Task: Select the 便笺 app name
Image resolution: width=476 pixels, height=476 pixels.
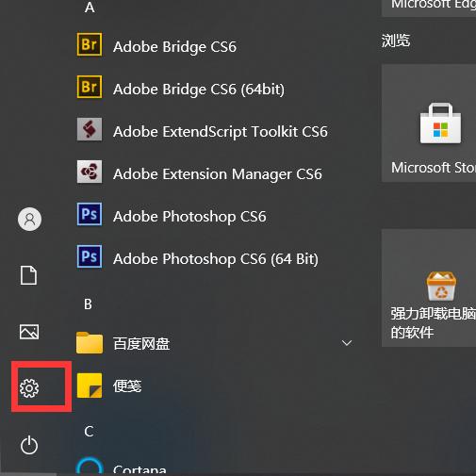Action: tap(127, 386)
